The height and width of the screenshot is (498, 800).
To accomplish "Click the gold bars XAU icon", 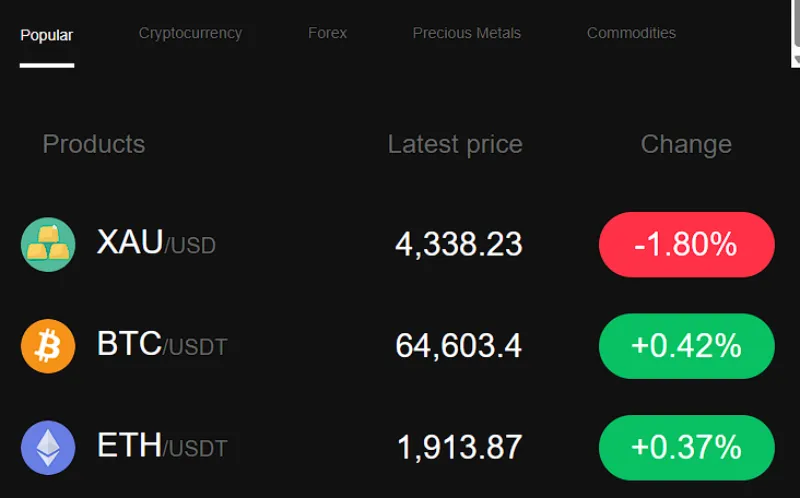I will [x=48, y=244].
